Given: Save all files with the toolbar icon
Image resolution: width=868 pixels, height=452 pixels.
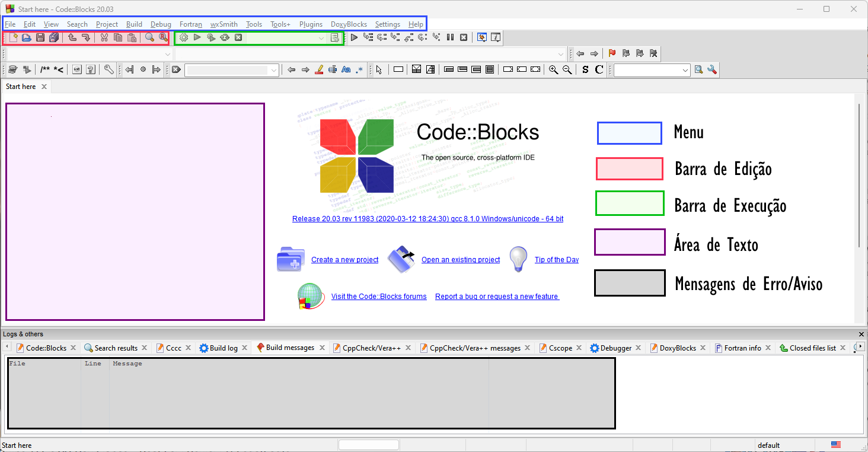Looking at the screenshot, I should pos(54,37).
